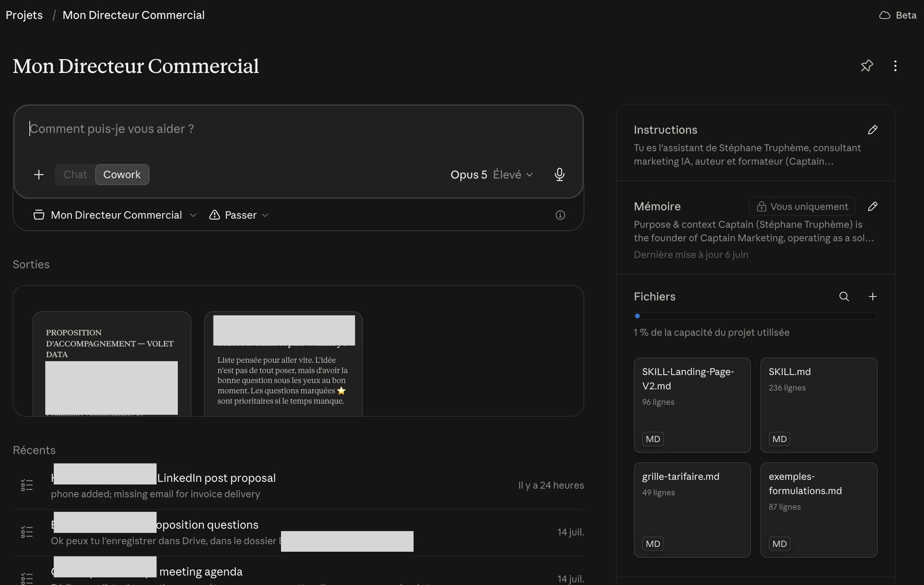This screenshot has height=585, width=924.
Task: Pin the Mon Directeur Commercial project
Action: click(x=867, y=66)
